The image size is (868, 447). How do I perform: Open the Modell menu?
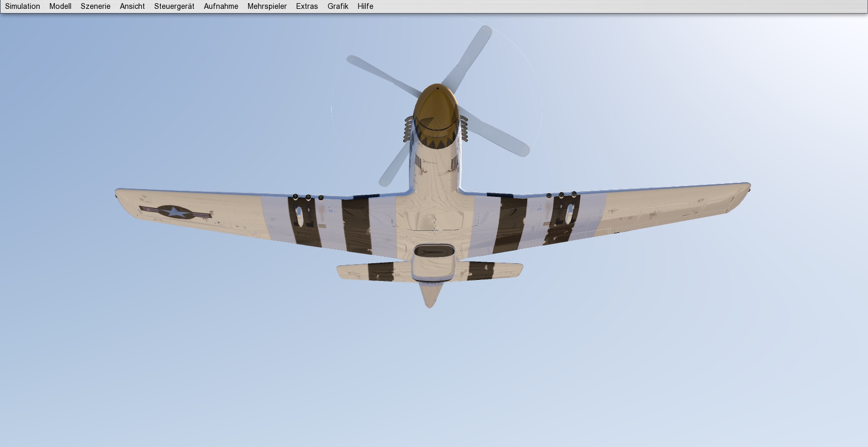pos(61,6)
